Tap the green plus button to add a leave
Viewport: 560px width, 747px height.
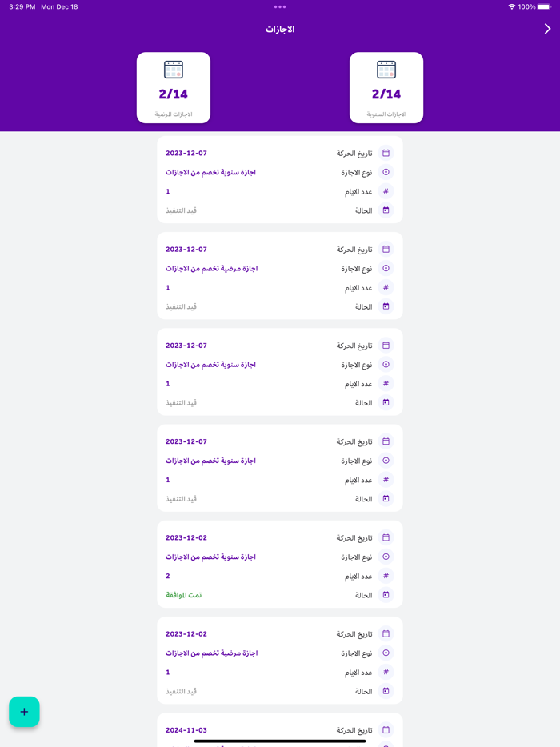24,711
